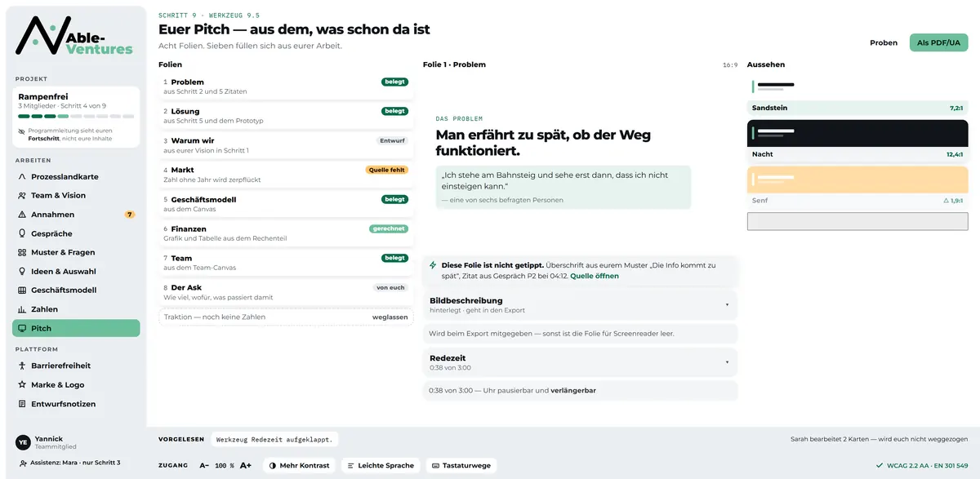Click the Annahmen warning triangle icon
This screenshot has height=479, width=980.
(22, 215)
